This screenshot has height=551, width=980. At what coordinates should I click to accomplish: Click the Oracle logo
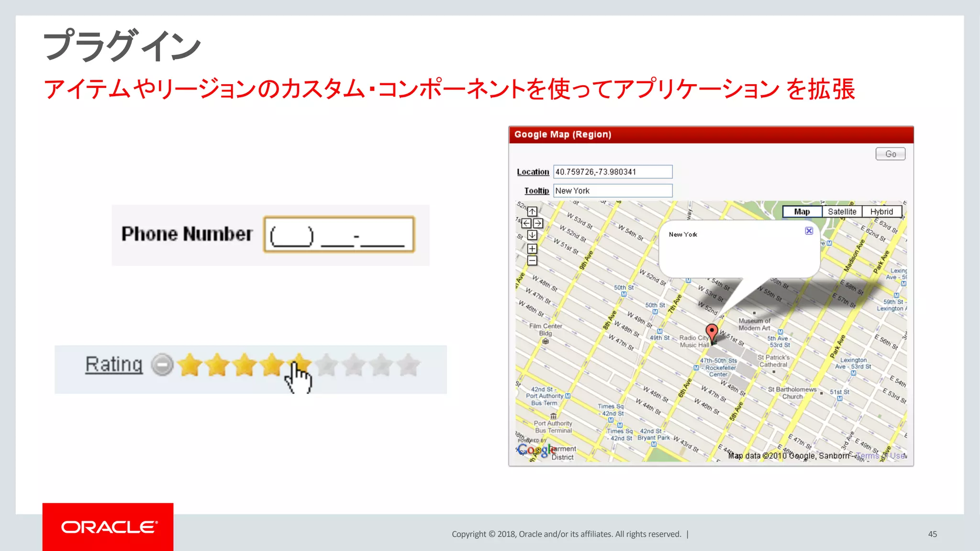[109, 527]
